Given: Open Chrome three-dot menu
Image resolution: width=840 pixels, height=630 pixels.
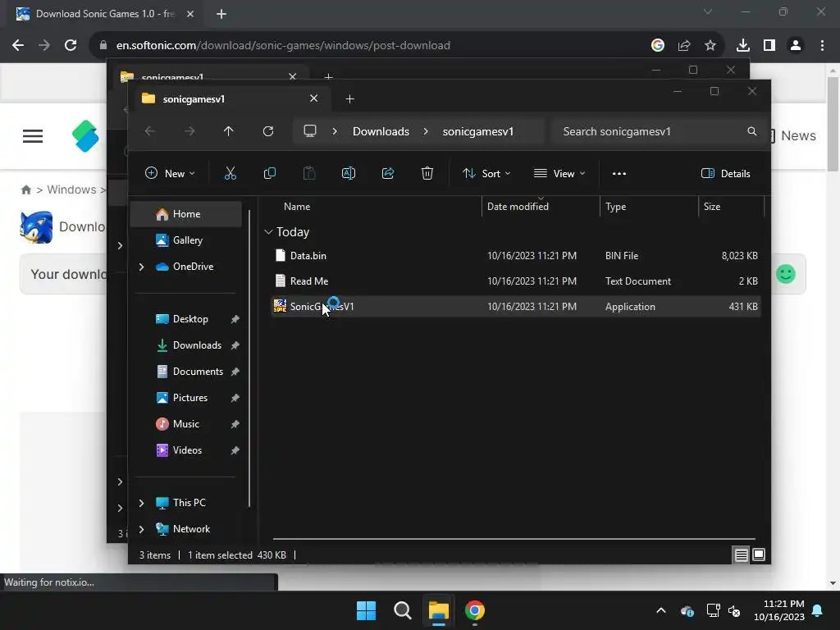Looking at the screenshot, I should pyautogui.click(x=822, y=45).
